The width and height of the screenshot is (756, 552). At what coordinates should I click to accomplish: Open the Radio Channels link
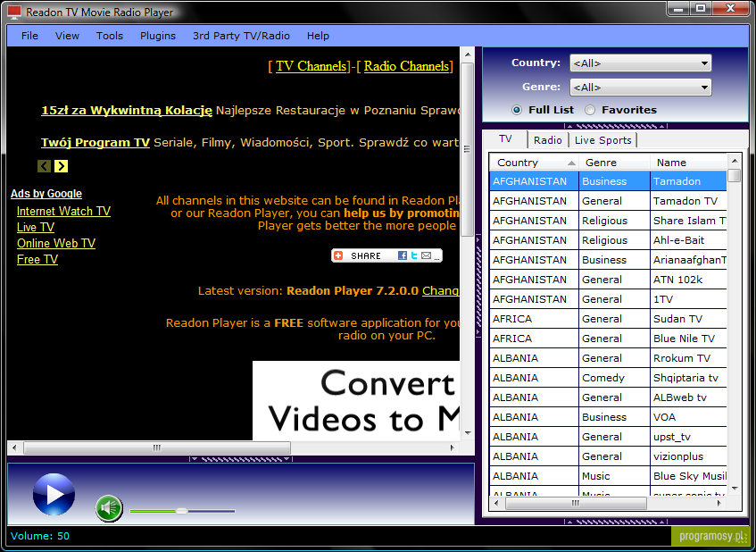coord(406,67)
